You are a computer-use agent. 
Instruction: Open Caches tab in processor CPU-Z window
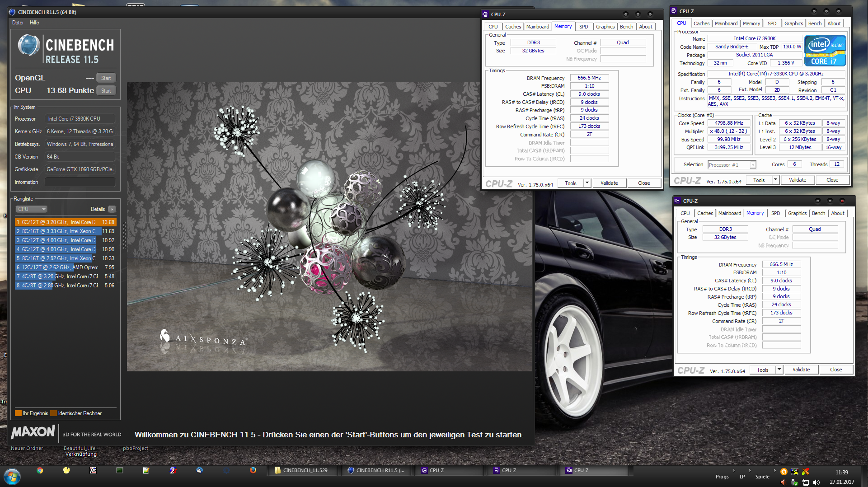701,23
